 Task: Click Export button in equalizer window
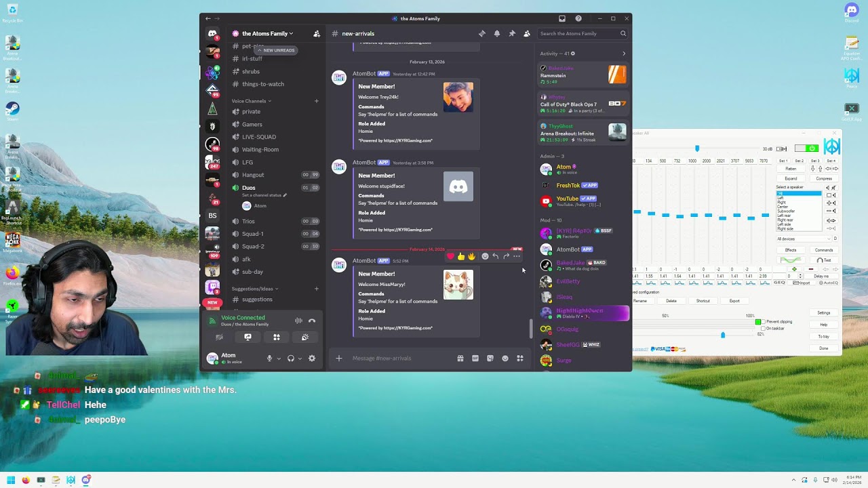click(734, 301)
